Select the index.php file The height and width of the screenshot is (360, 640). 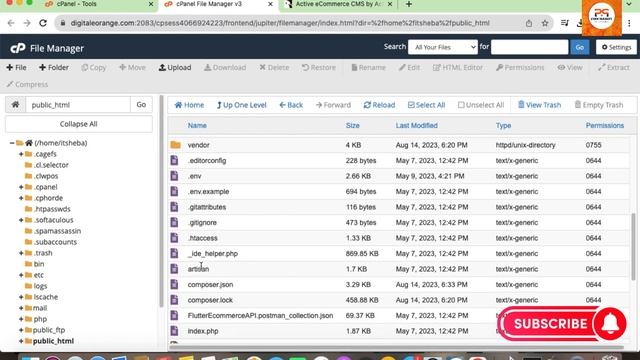tap(203, 331)
